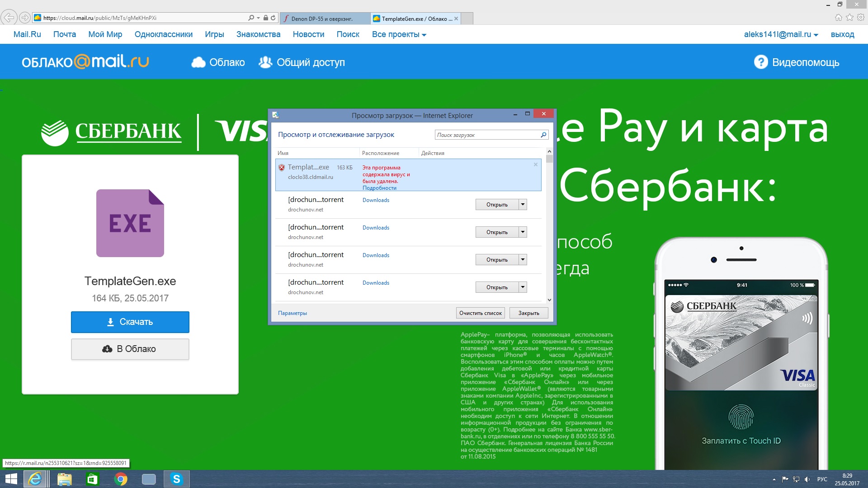Screen dimensions: 868x488
Task: Open Общий доступ shared access section
Action: tap(302, 62)
